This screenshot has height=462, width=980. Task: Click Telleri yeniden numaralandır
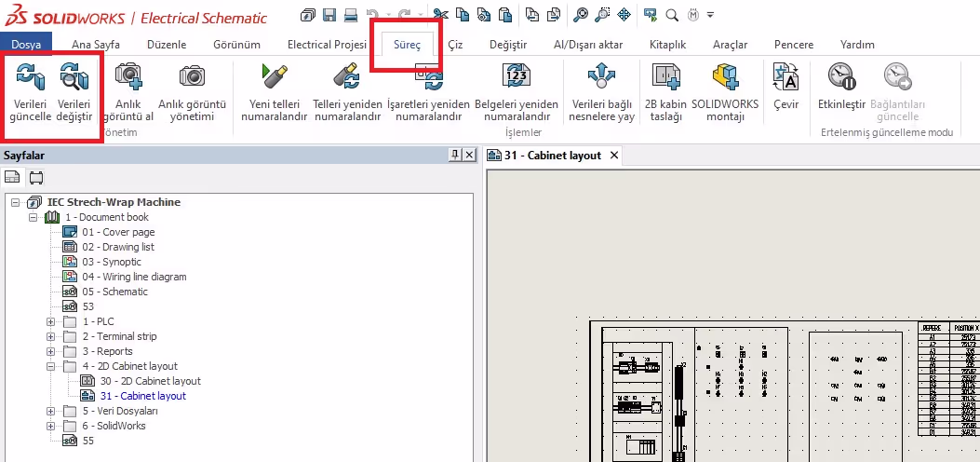tap(347, 77)
